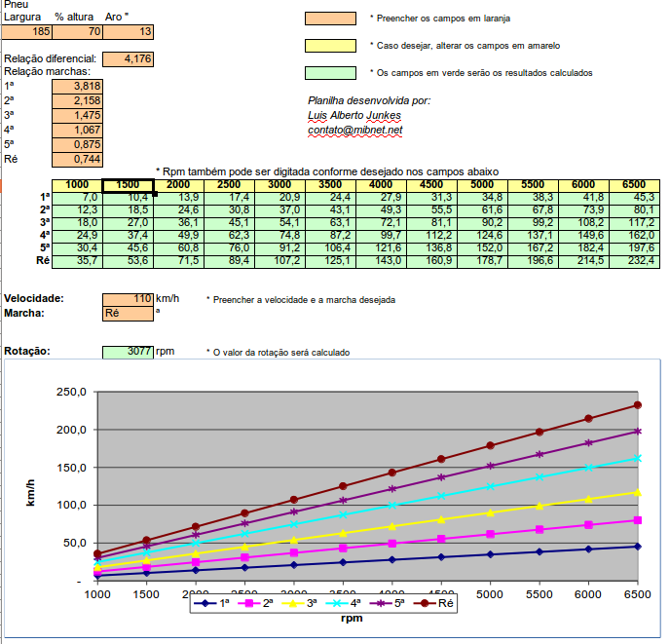Click the 250,0 y-axis label
670x644 pixels.
tap(71, 392)
